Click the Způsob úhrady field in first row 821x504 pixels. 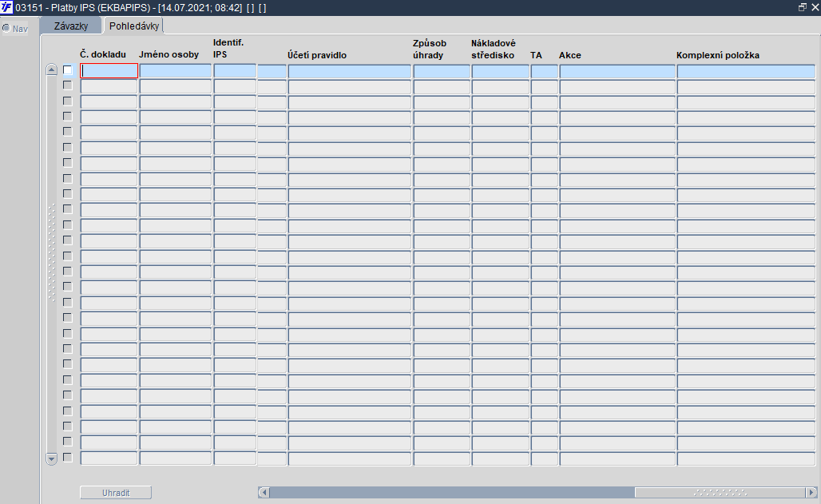pyautogui.click(x=442, y=71)
